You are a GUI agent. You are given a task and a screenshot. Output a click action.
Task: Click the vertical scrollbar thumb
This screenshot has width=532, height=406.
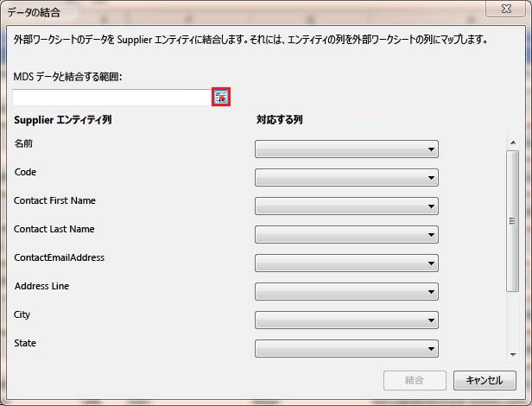tap(513, 221)
